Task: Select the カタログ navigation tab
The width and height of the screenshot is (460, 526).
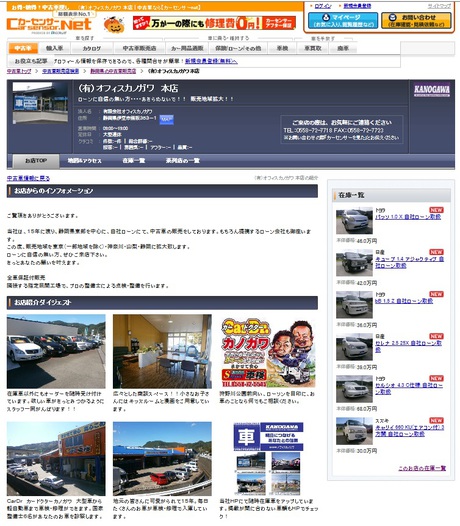Action: click(92, 48)
